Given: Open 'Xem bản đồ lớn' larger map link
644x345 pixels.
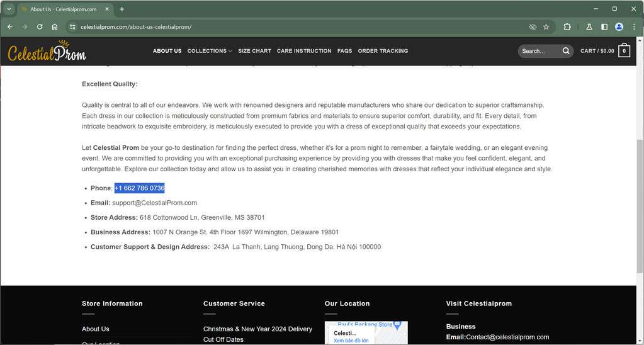Looking at the screenshot, I should pos(351,341).
